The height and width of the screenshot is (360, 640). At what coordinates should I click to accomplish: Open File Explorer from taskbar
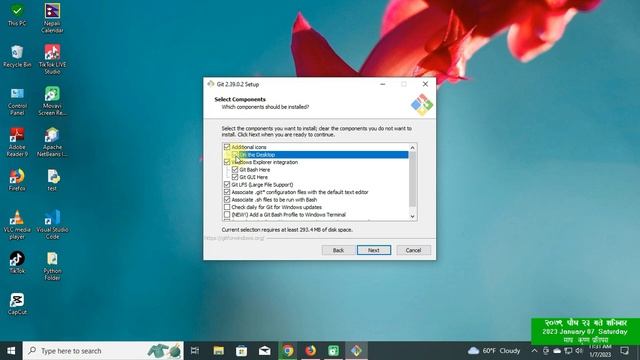218,351
